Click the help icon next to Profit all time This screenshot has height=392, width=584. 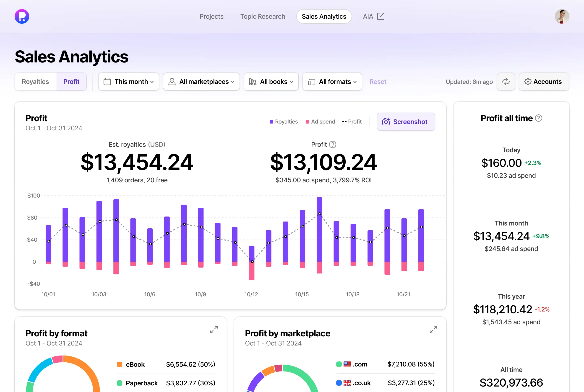(x=538, y=118)
